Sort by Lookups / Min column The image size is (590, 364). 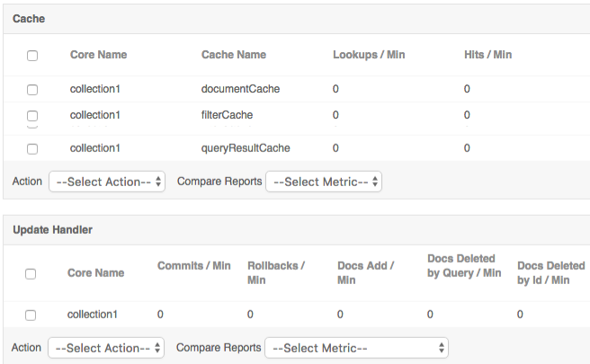[x=369, y=55]
